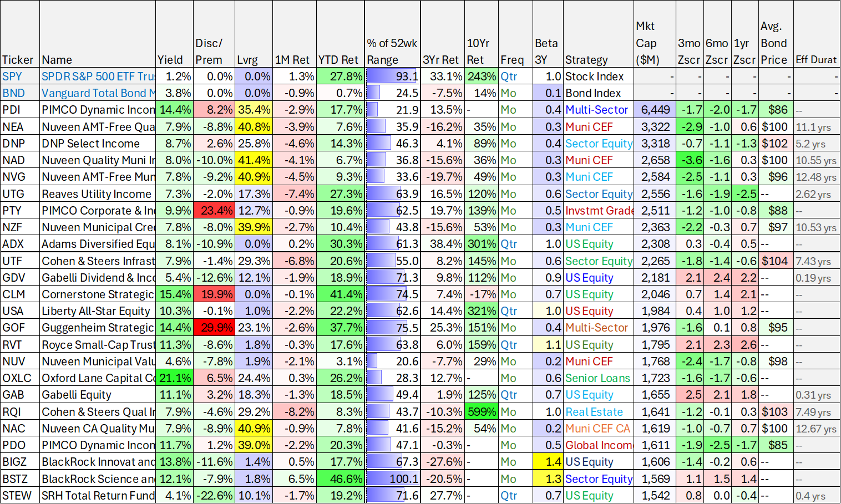Image resolution: width=841 pixels, height=504 pixels.
Task: Click the RVT ticker cell
Action: [x=20, y=345]
